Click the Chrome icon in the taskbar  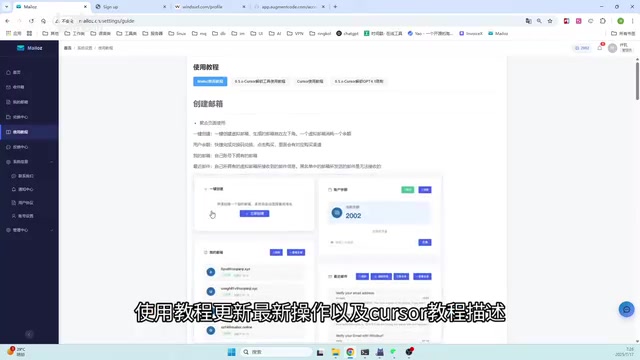click(350, 352)
